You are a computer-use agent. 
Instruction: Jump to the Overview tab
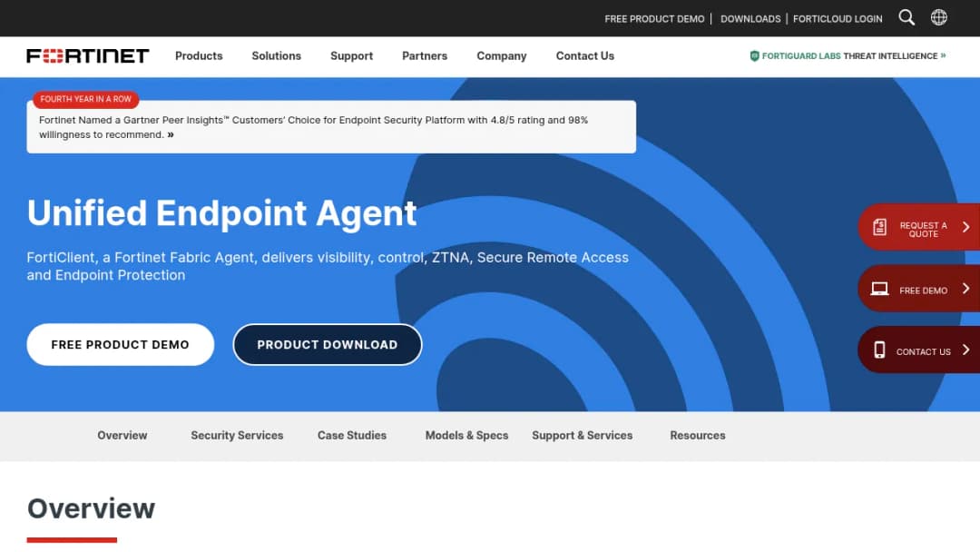pyautogui.click(x=122, y=435)
